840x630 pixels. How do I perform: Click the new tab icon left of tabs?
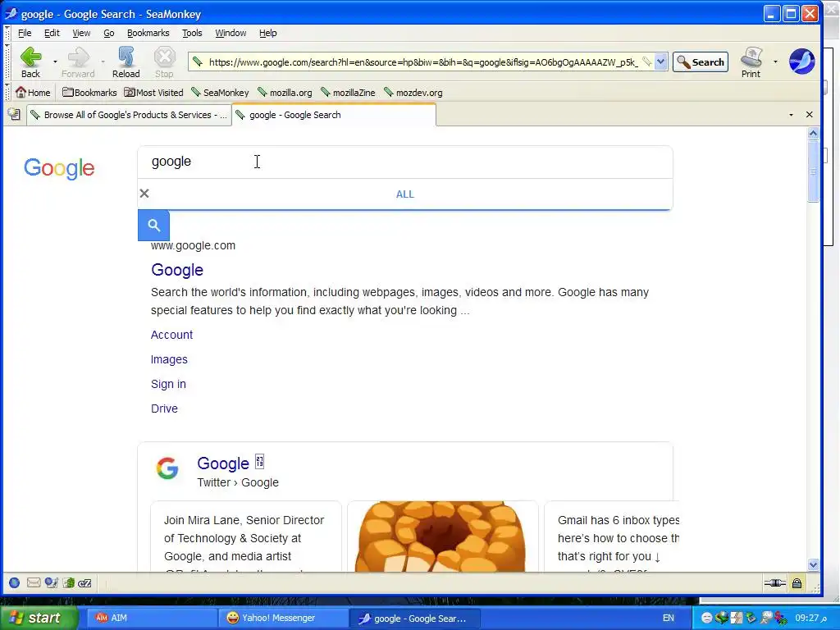(x=15, y=114)
